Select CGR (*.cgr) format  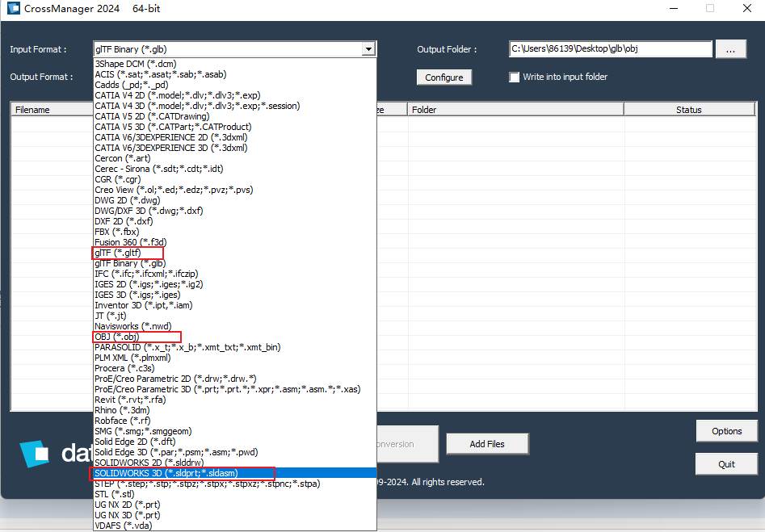235,179
